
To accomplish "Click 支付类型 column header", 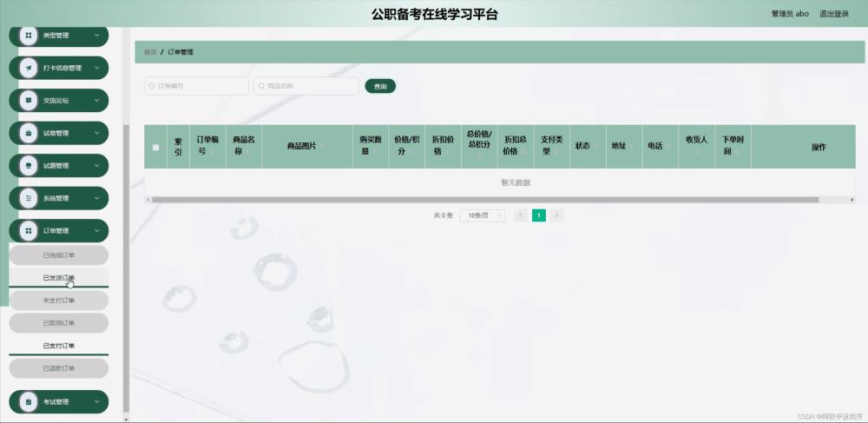I will (551, 145).
